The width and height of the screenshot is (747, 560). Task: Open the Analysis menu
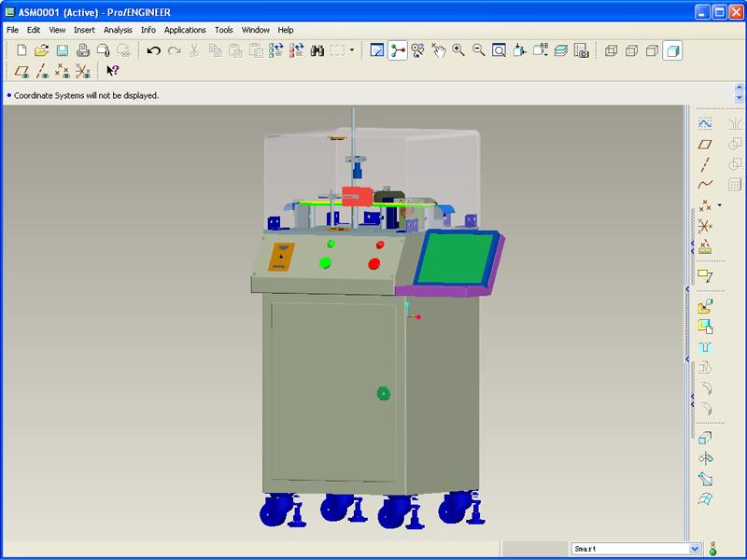pos(118,30)
